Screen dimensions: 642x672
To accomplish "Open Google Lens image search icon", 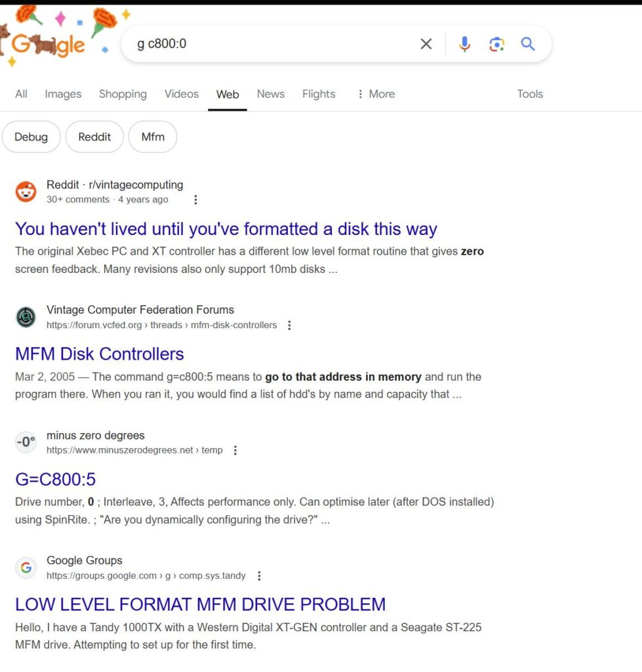I will [496, 44].
